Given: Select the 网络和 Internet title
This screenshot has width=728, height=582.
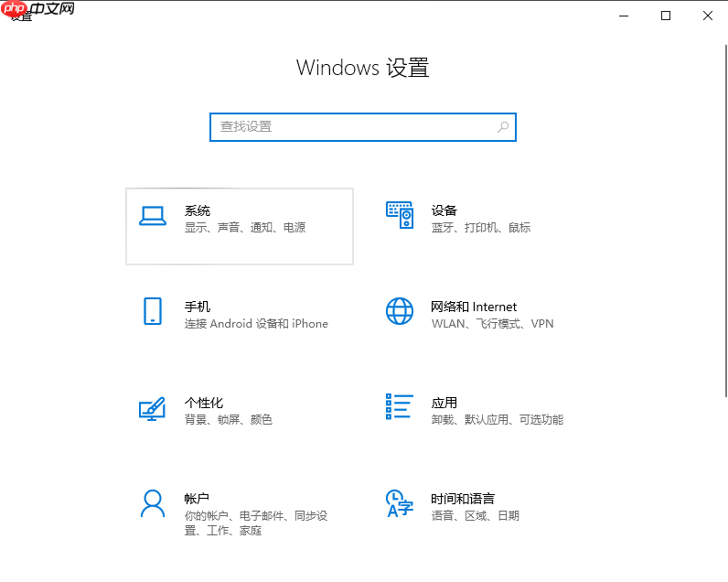Looking at the screenshot, I should pyautogui.click(x=474, y=307).
